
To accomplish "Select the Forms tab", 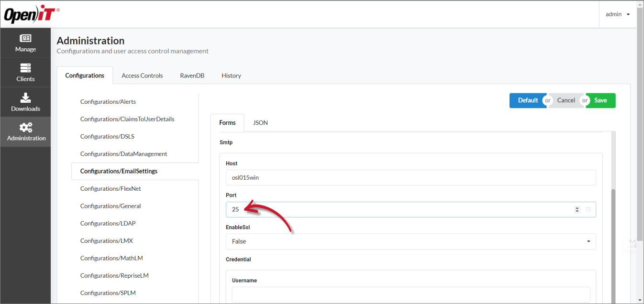I will [x=227, y=123].
